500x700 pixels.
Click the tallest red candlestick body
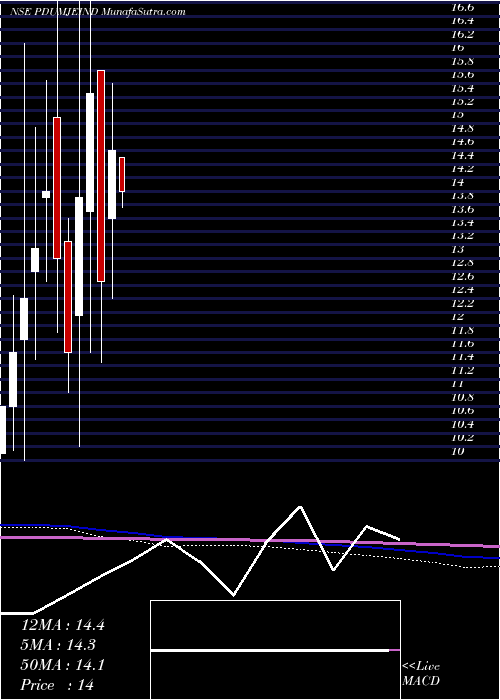(x=101, y=176)
